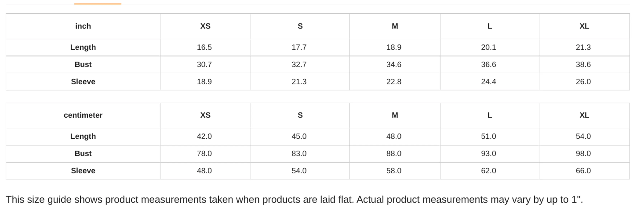Click XS column header in inch table

click(x=206, y=26)
